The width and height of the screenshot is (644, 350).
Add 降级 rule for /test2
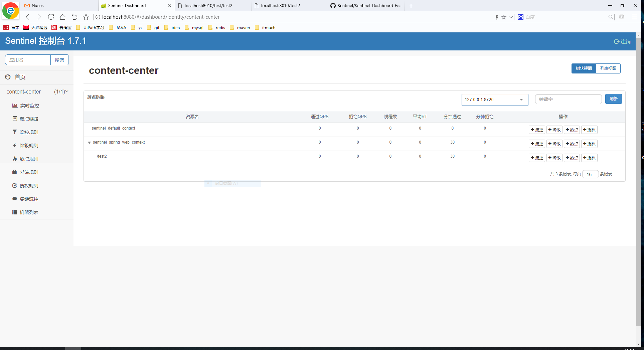click(554, 158)
